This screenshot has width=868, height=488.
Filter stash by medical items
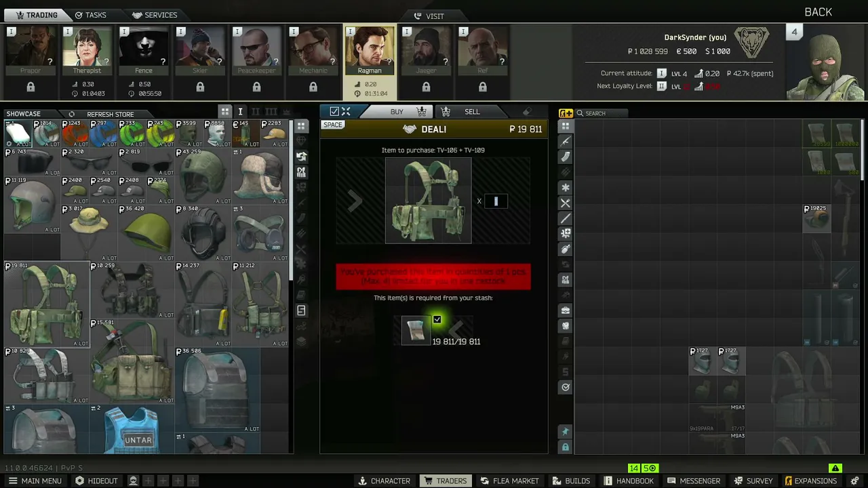[566, 234]
